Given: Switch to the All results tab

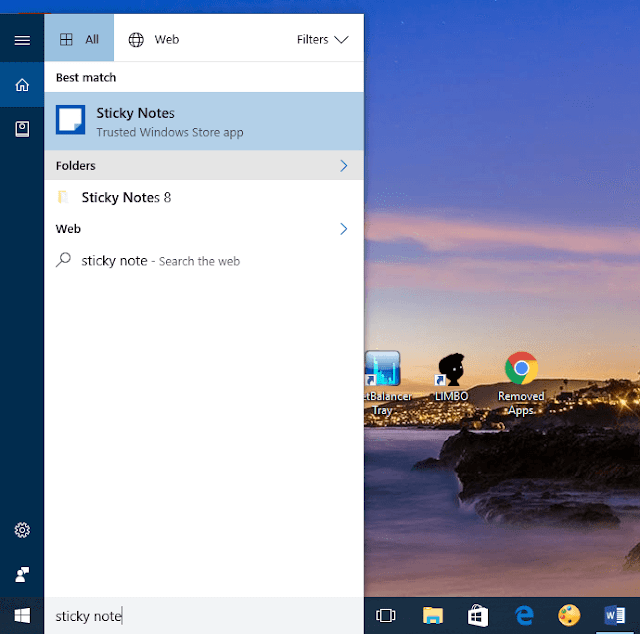Looking at the screenshot, I should (x=79, y=38).
